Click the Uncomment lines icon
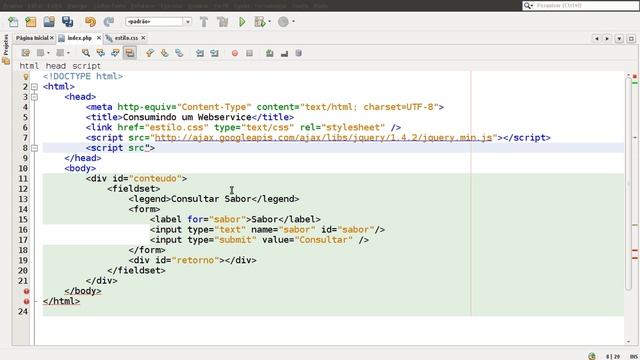The width and height of the screenshot is (640, 360). coord(284,53)
